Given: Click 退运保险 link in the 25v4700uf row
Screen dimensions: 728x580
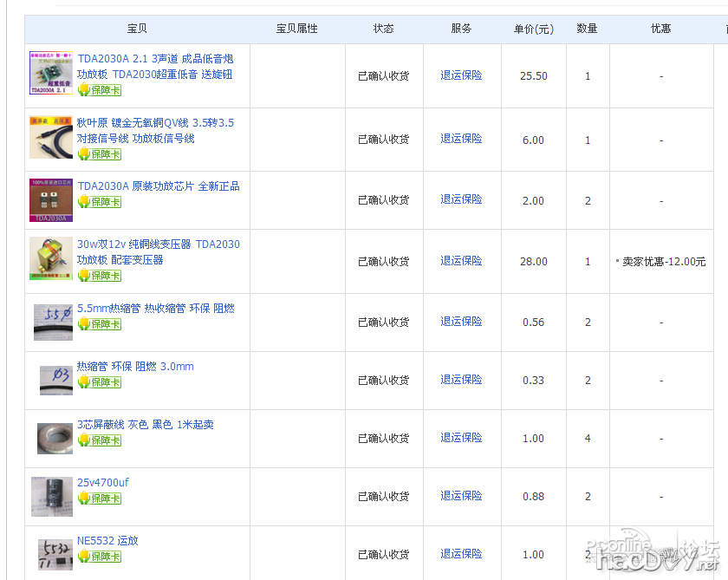Looking at the screenshot, I should (x=461, y=496).
